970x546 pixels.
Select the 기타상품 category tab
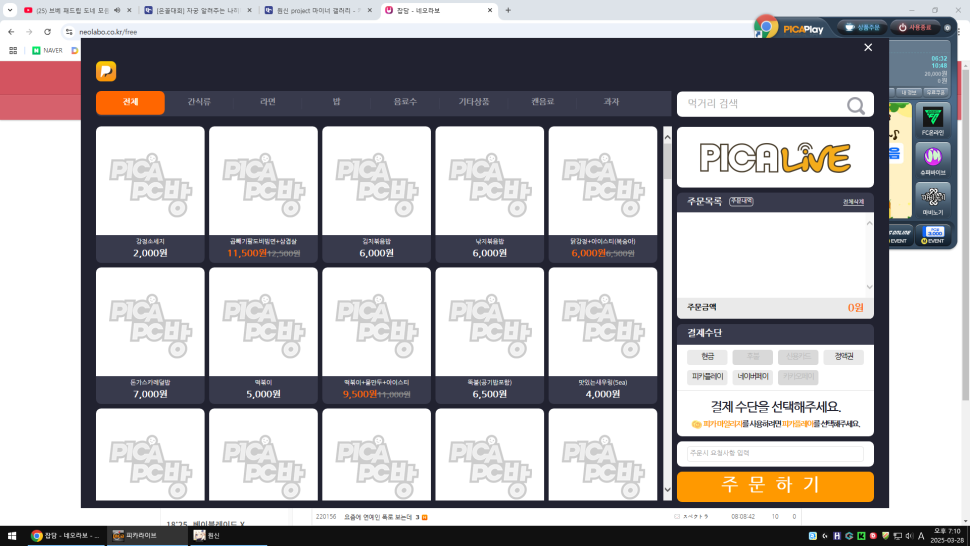tap(474, 103)
